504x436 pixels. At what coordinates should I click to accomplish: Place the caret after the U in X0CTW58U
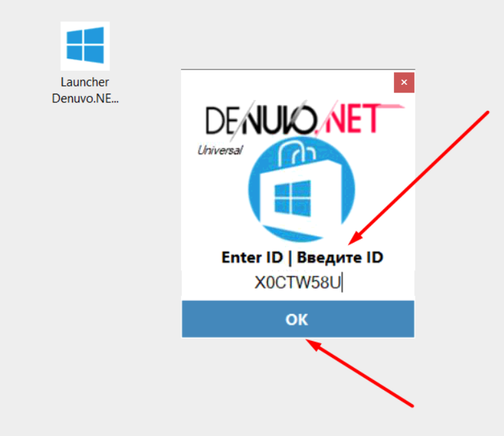pyautogui.click(x=342, y=283)
